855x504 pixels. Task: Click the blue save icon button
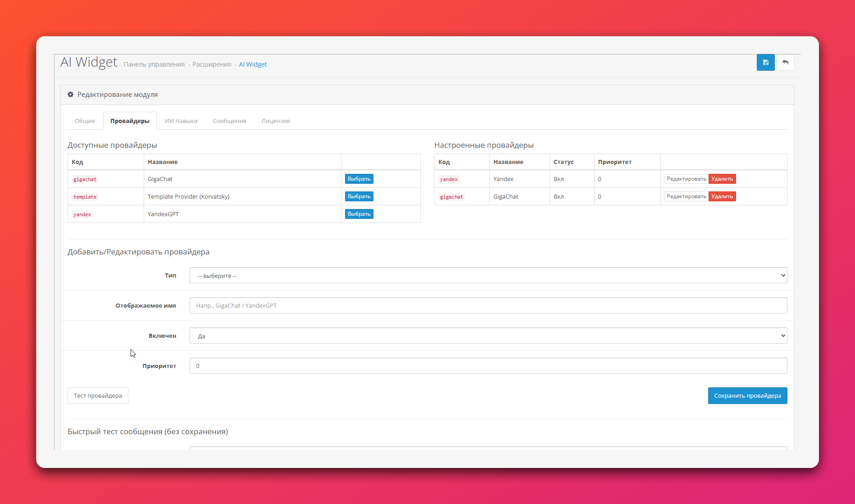coord(765,63)
